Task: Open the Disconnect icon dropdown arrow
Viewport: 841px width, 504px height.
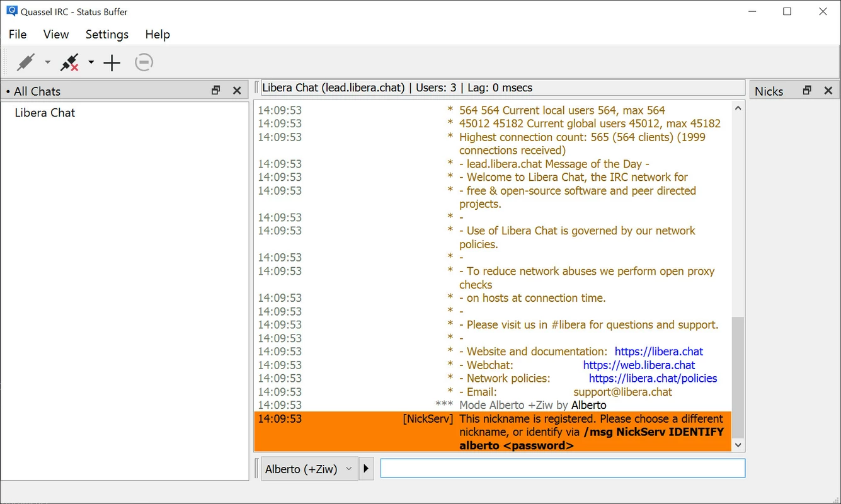Action: coord(91,62)
